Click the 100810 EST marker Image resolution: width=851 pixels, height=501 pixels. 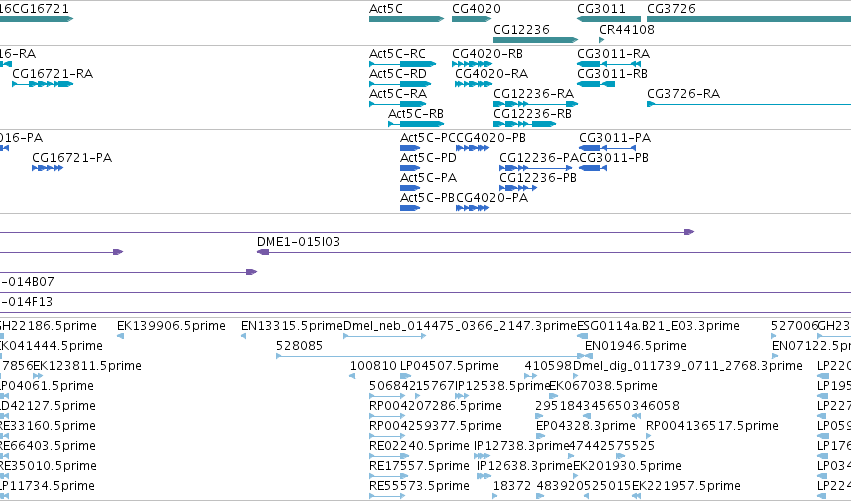tap(352, 376)
